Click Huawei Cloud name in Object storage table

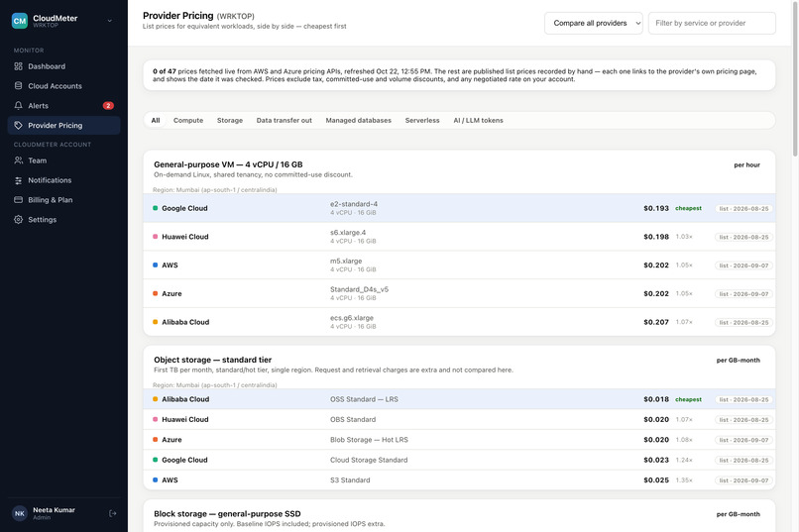pos(185,419)
